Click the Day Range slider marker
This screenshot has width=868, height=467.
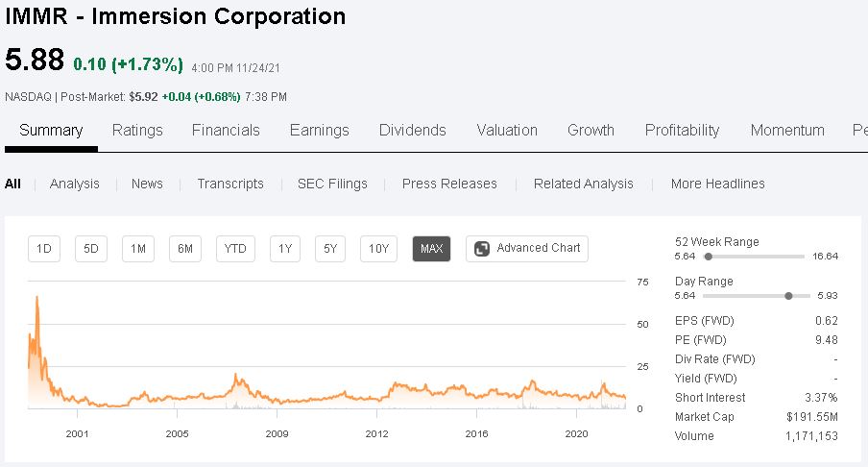[x=788, y=296]
